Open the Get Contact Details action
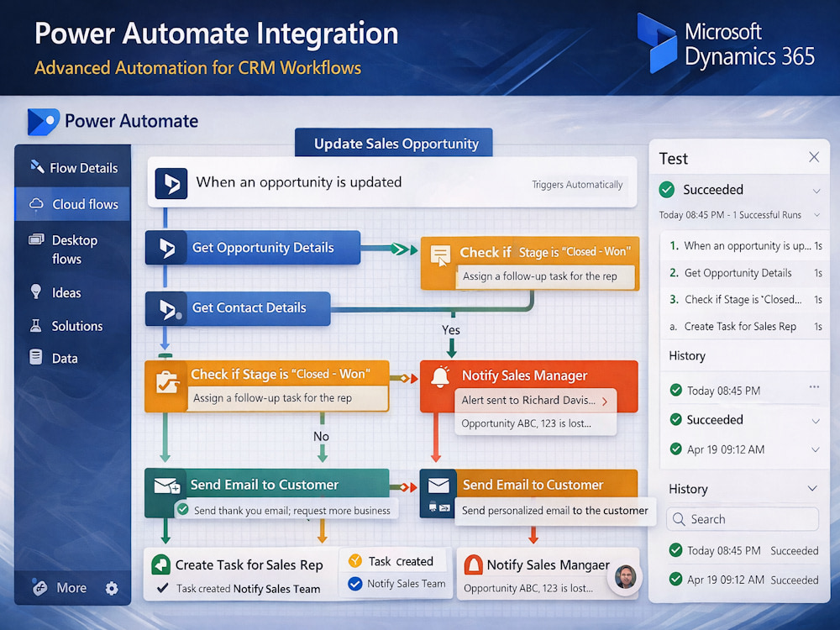This screenshot has height=630, width=840. (x=238, y=308)
